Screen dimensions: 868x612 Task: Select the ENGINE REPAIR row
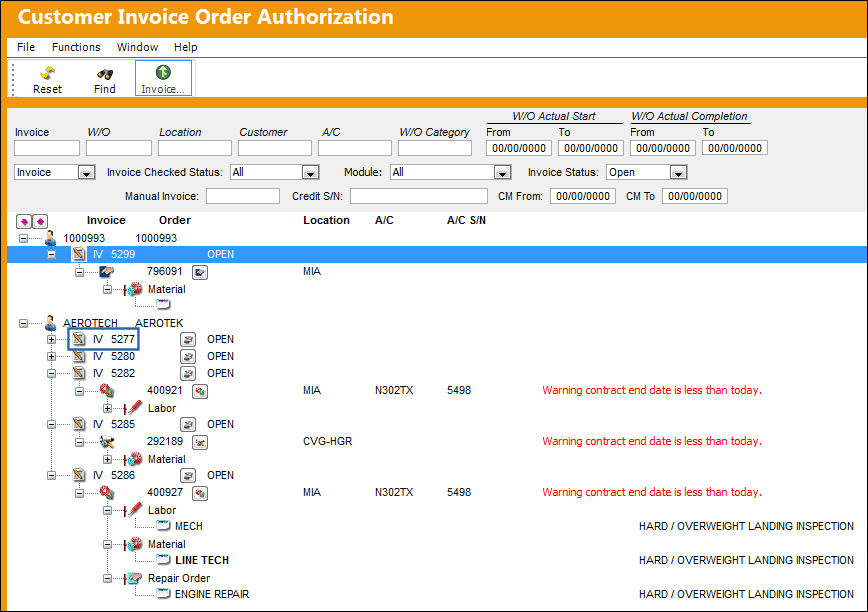tap(212, 594)
